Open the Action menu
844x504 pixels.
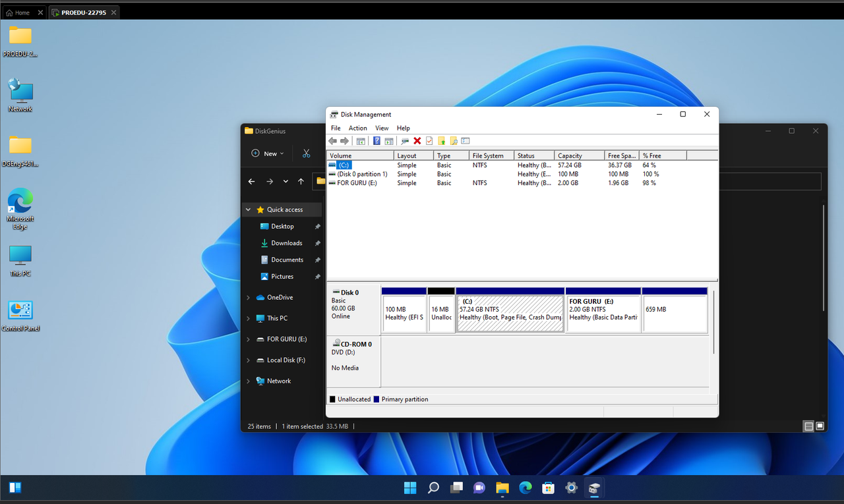357,128
